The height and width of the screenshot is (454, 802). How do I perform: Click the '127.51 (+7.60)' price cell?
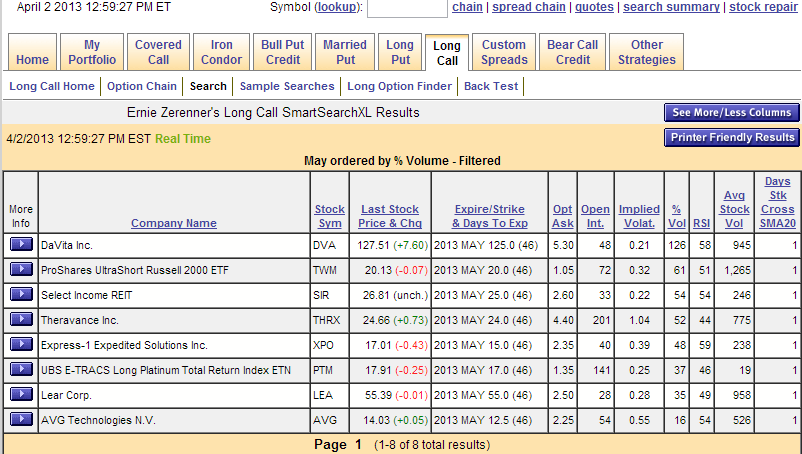pos(392,245)
